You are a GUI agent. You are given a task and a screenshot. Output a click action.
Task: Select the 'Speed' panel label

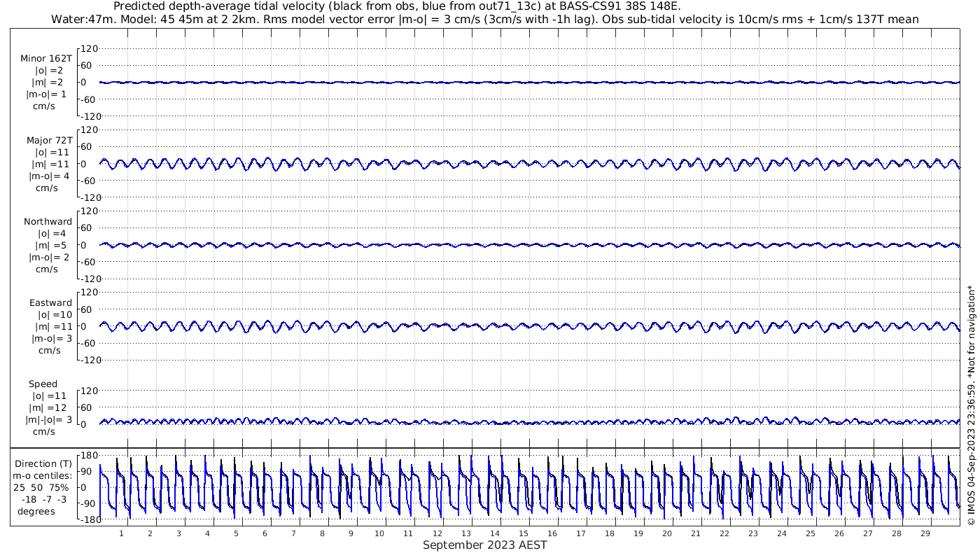43,384
